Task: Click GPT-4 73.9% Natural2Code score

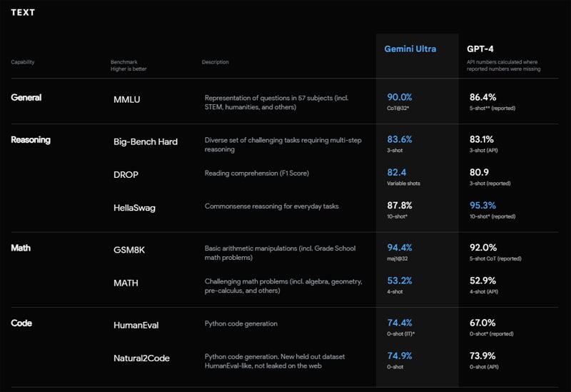Action: pos(482,356)
